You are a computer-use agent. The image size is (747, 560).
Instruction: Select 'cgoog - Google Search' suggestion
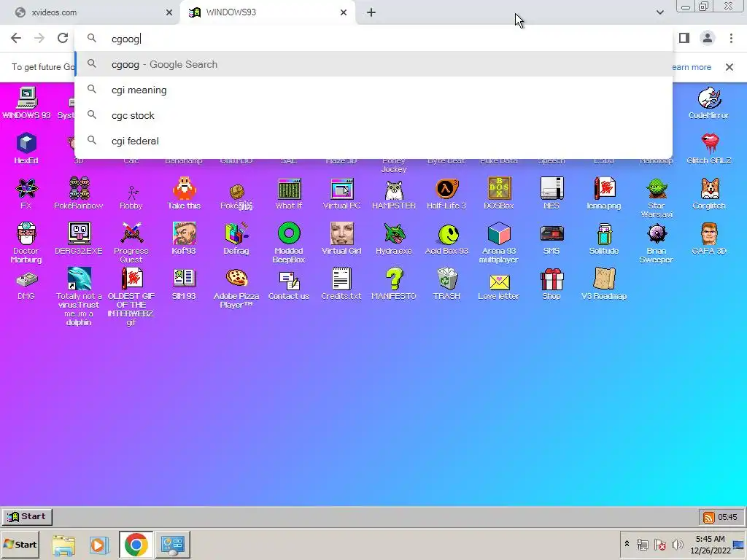(x=373, y=64)
